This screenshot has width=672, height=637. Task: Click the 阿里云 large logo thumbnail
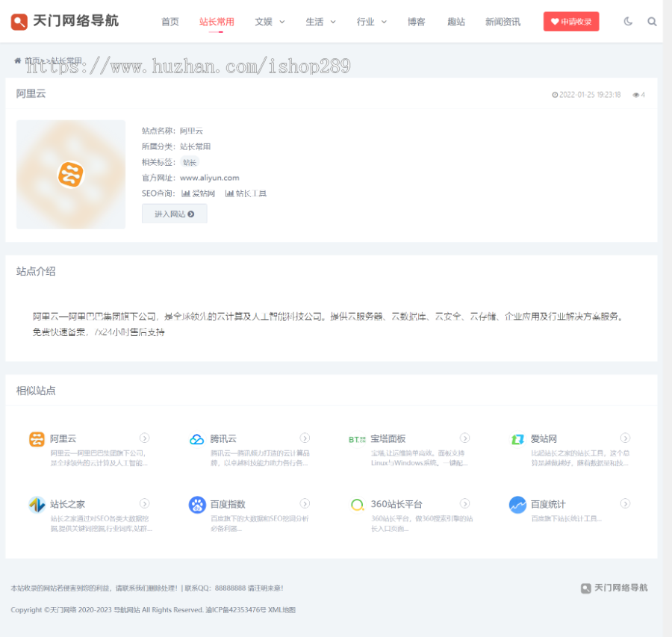click(x=71, y=175)
